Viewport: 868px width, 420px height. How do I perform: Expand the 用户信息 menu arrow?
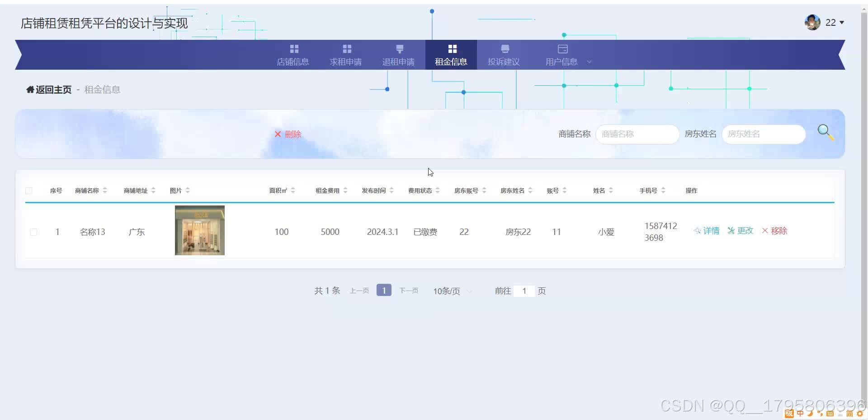pos(589,62)
